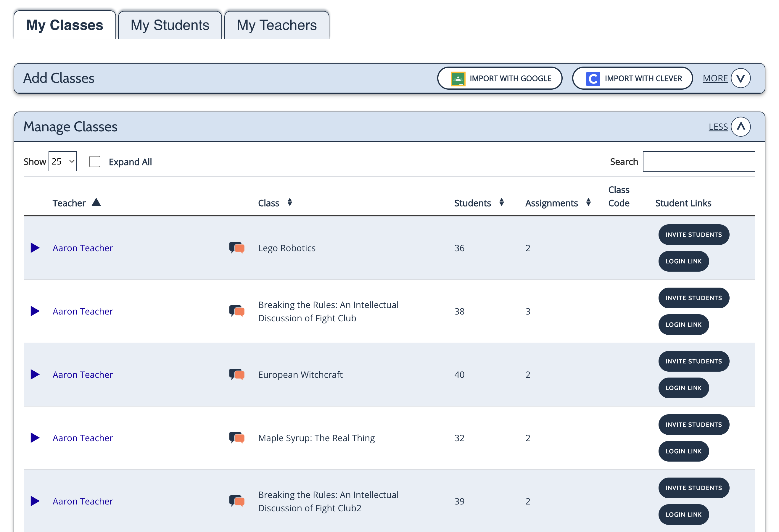779x532 pixels.
Task: Click the Clever logo icon
Action: click(593, 79)
